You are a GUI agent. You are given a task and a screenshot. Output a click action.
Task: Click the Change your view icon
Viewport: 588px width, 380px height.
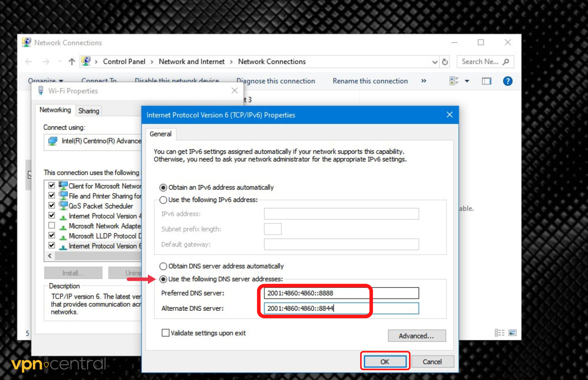[454, 81]
